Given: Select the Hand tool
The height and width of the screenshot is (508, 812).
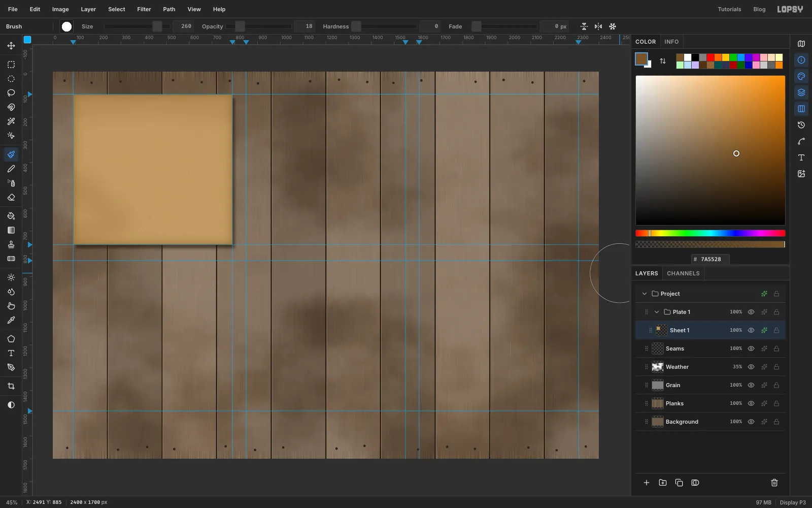Looking at the screenshot, I should point(11,306).
